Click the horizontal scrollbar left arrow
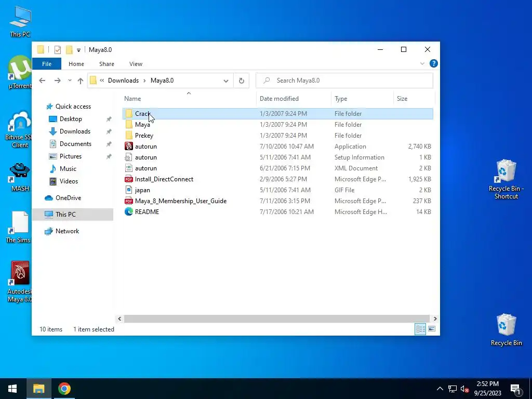 pos(119,318)
